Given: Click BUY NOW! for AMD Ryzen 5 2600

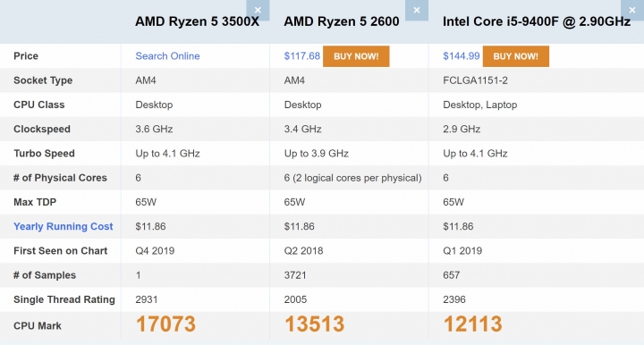Looking at the screenshot, I should (356, 56).
